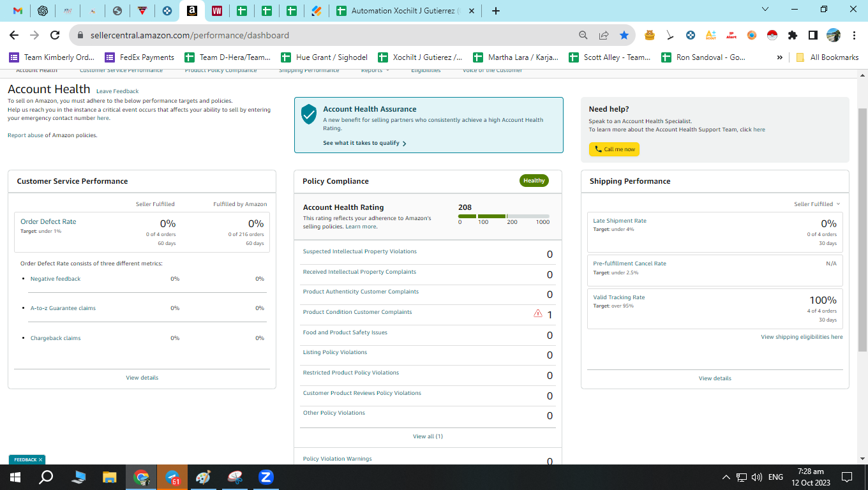Open the Chrome profile avatar
The image size is (868, 490).
coord(833,35)
